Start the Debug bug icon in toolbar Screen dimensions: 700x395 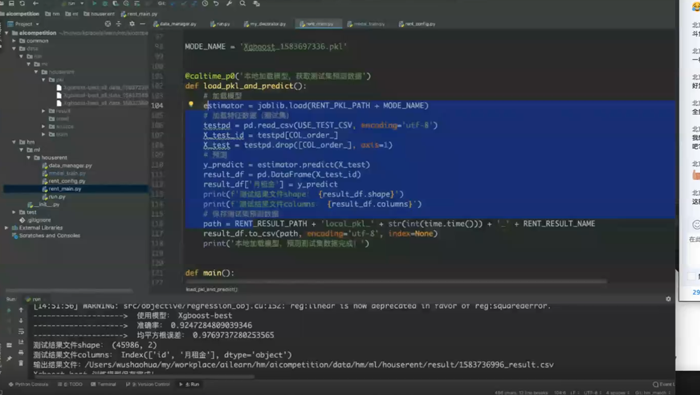(104, 4)
